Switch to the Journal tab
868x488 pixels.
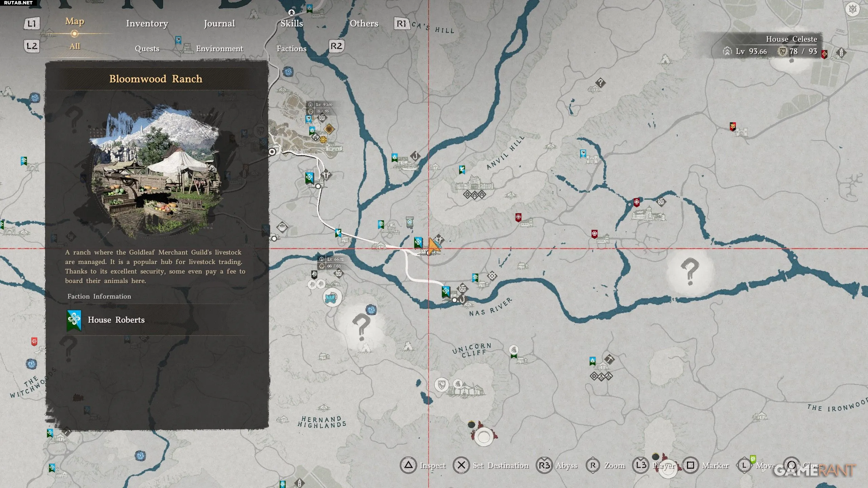tap(219, 23)
